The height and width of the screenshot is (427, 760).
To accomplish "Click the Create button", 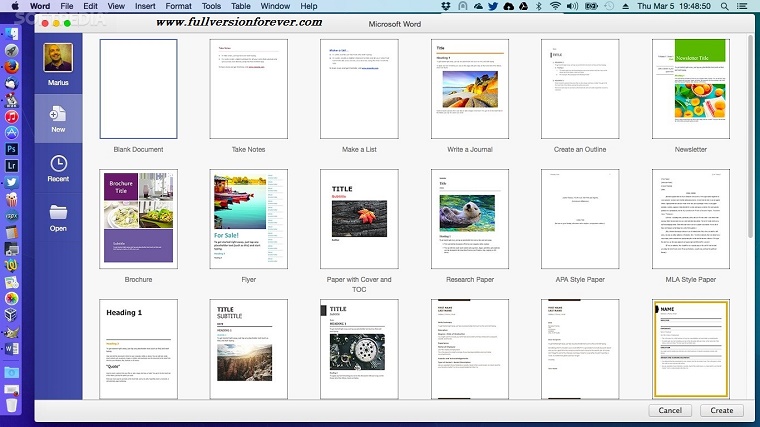I will point(722,410).
